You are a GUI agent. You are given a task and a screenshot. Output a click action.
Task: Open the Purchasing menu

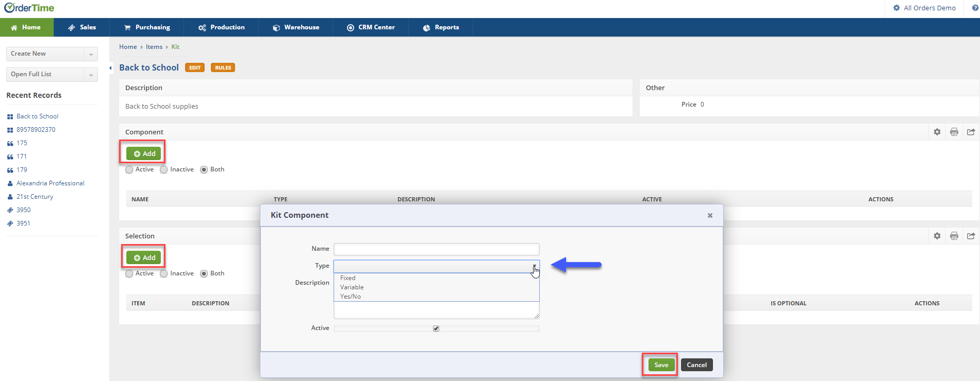[x=147, y=27]
